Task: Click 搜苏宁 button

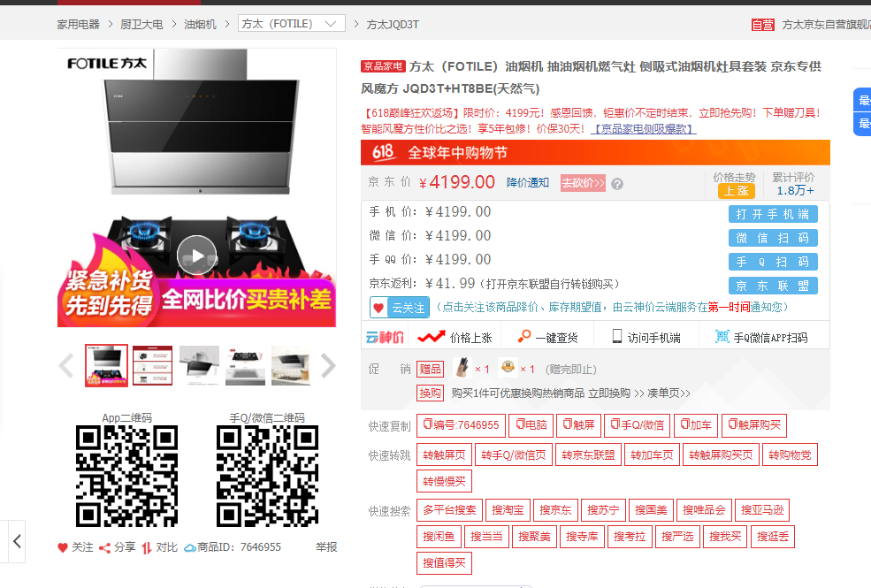Action: [x=603, y=509]
